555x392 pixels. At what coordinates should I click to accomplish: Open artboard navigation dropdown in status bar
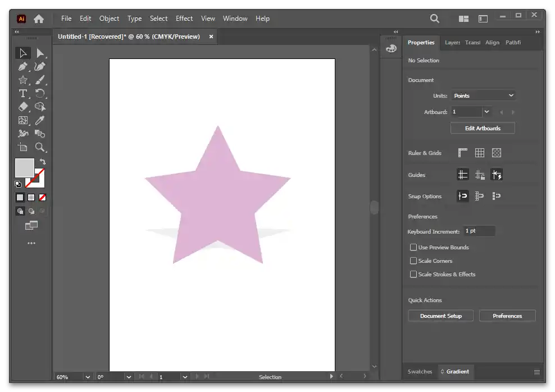185,377
